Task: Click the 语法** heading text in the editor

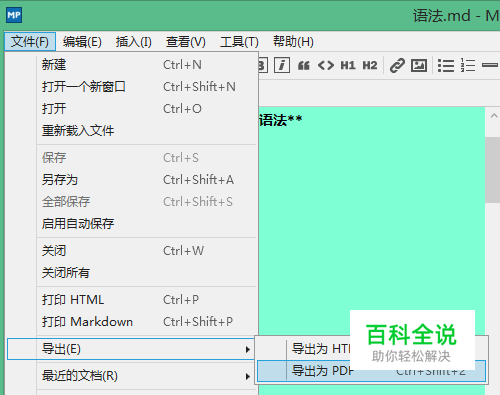Action: (x=281, y=120)
